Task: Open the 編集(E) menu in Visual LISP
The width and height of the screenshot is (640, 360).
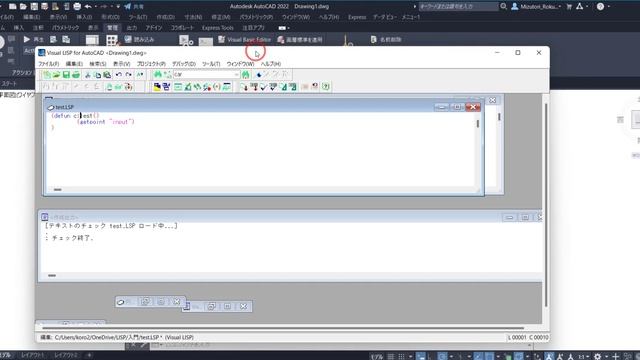Action: (x=74, y=64)
